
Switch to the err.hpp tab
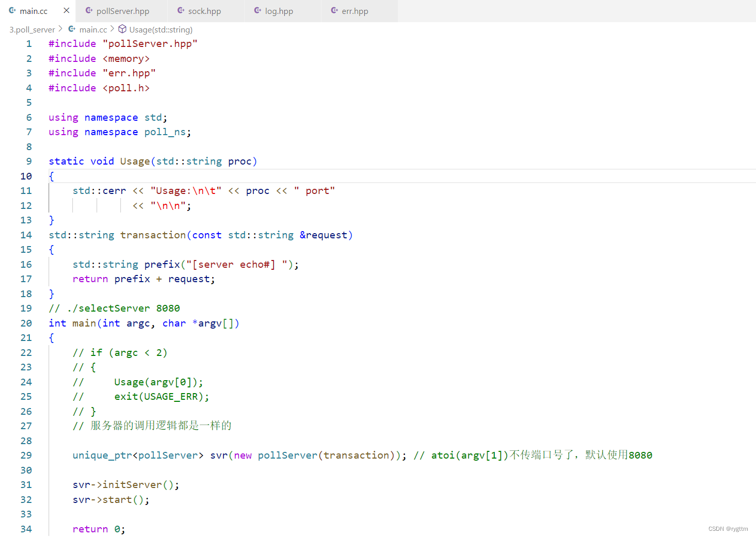(x=355, y=11)
